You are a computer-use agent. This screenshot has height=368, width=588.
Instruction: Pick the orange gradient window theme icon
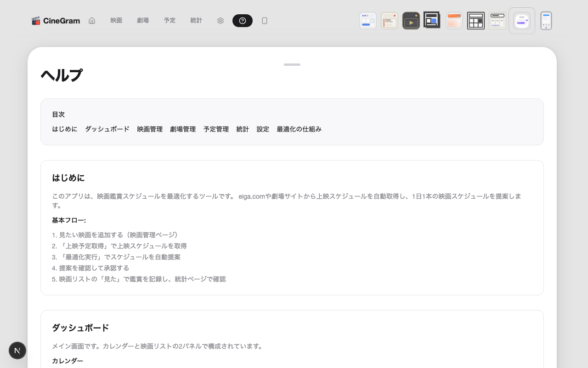coord(454,21)
